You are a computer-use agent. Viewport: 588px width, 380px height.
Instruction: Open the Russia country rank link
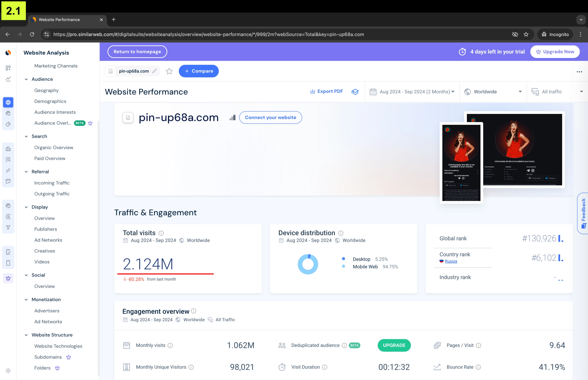coord(450,261)
